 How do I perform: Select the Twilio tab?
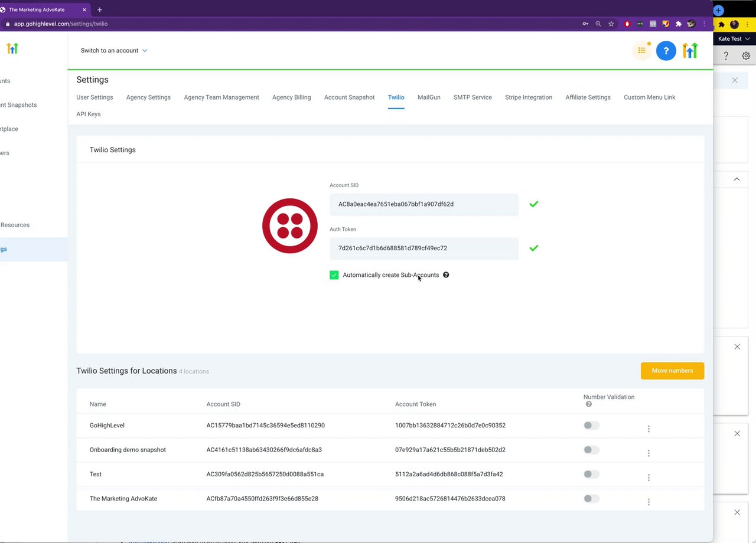point(396,97)
